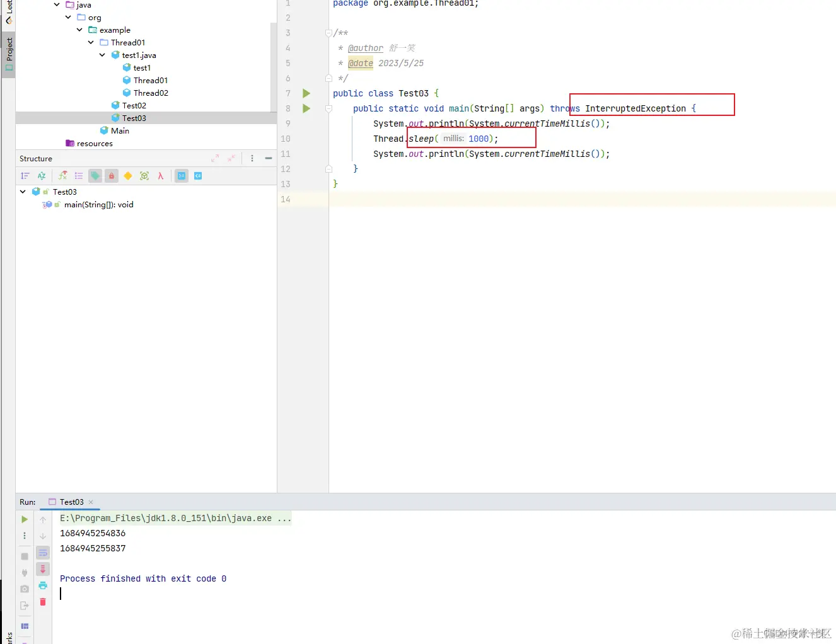Fold the main method at line 8
The width and height of the screenshot is (836, 644).
coord(328,108)
